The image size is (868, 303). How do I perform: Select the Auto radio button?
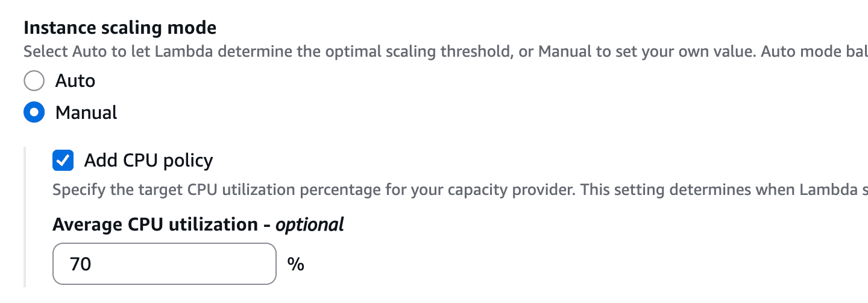tap(34, 81)
